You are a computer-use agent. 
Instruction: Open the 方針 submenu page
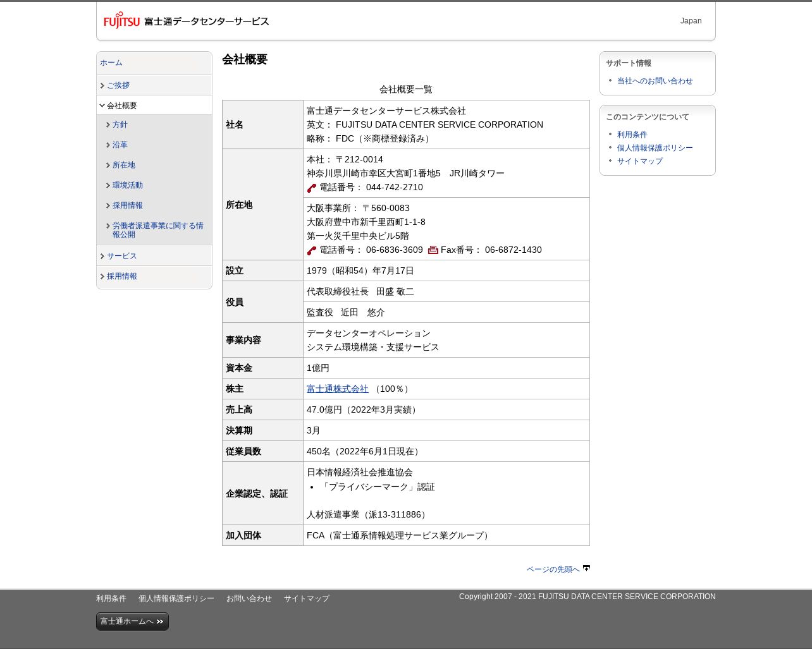[x=120, y=124]
